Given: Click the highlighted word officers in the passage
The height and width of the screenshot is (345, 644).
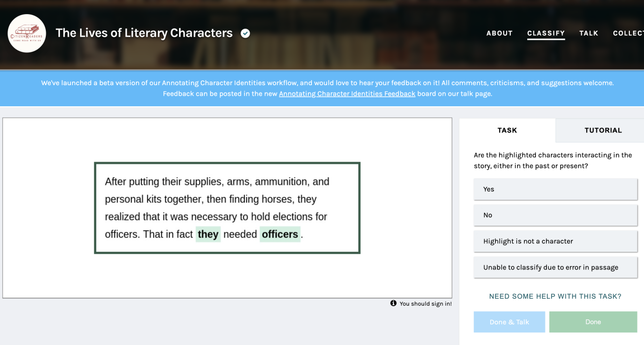Looking at the screenshot, I should [x=280, y=234].
